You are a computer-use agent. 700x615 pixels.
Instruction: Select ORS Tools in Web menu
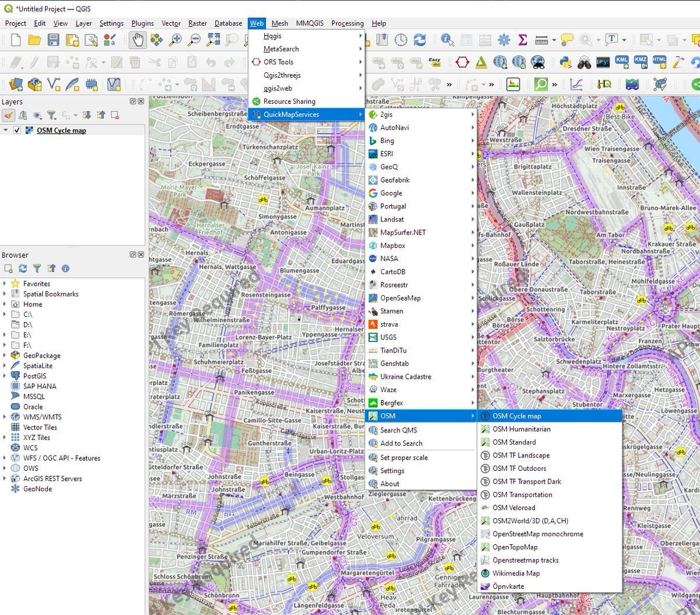click(x=307, y=62)
